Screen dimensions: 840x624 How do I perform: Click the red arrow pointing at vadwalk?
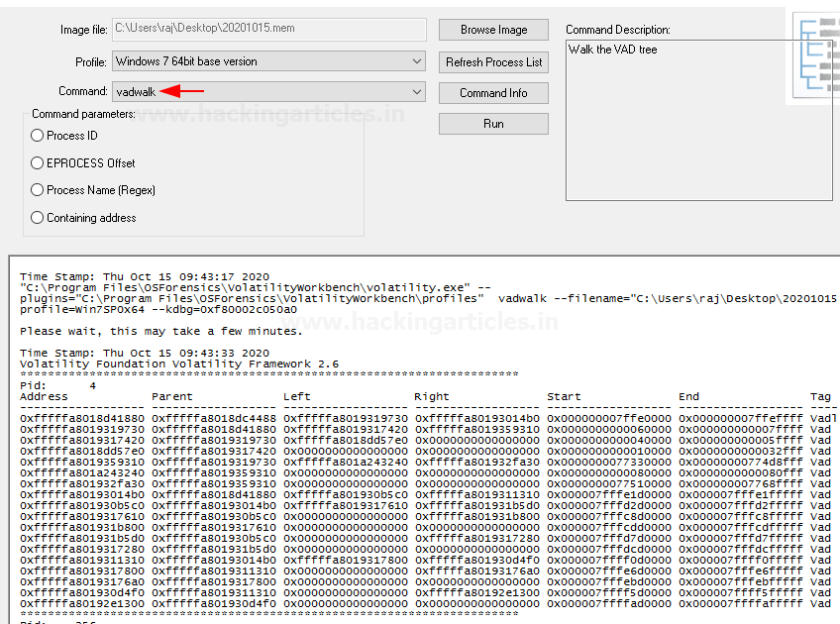coord(182,92)
